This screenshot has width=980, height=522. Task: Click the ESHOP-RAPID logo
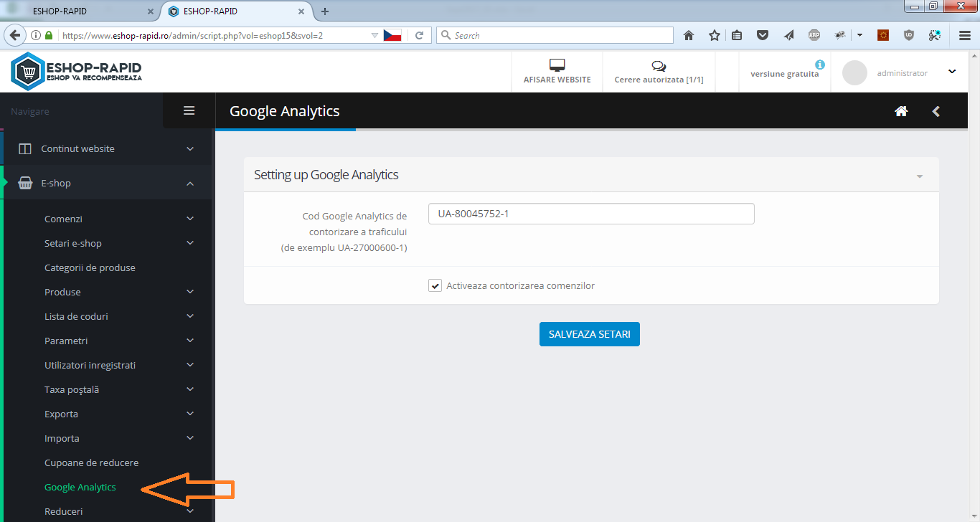(76, 71)
